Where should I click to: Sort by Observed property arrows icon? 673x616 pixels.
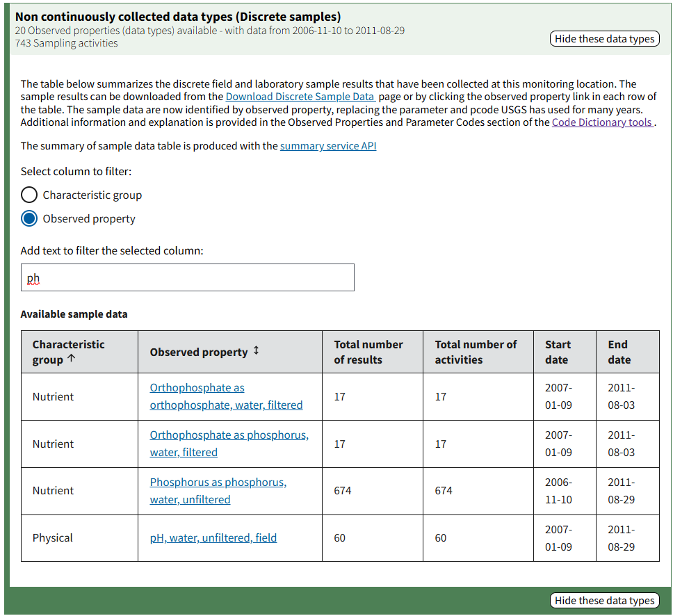click(257, 350)
